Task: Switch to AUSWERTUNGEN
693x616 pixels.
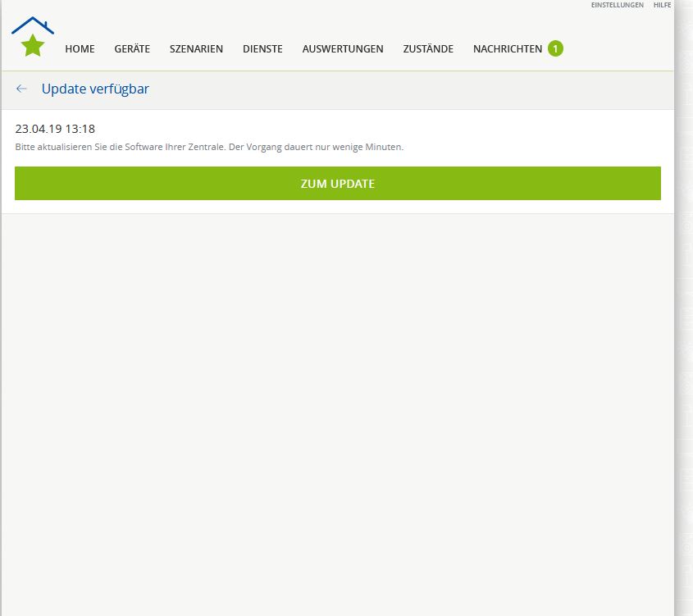Action: [x=342, y=49]
